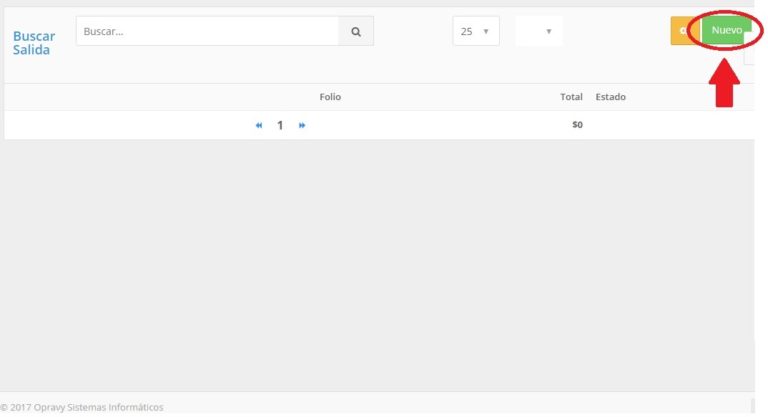768x417 pixels.
Task: Click the Folio column header
Action: 330,97
